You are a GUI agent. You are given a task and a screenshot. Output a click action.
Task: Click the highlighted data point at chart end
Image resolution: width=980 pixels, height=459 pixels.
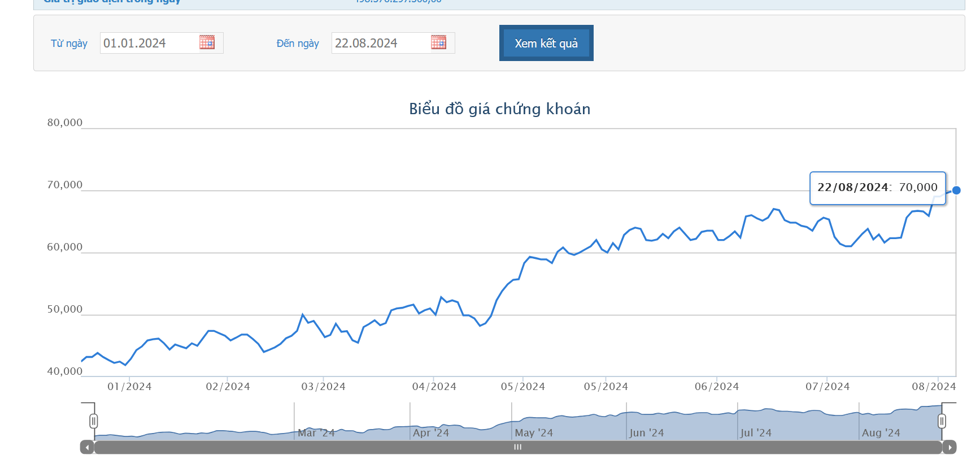pos(956,190)
